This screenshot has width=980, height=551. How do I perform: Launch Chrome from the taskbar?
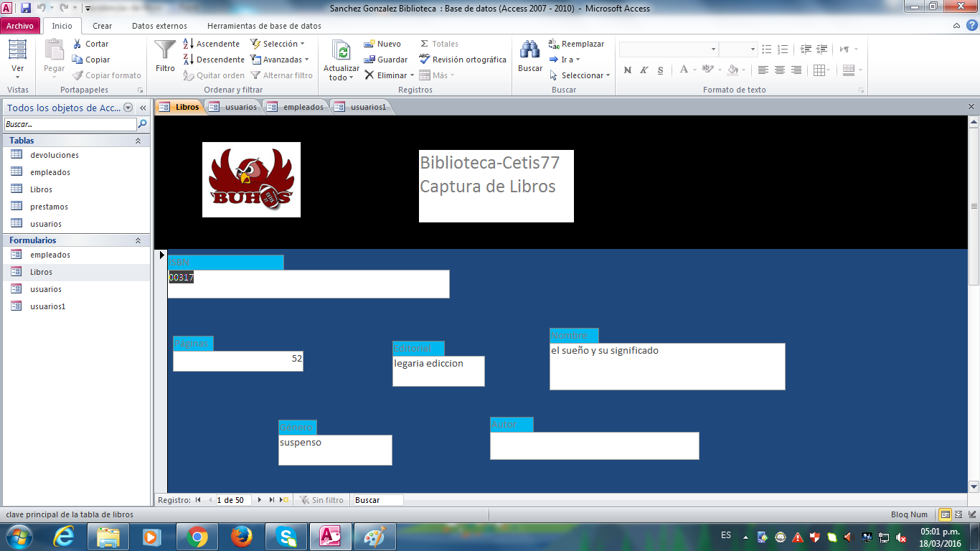click(197, 537)
